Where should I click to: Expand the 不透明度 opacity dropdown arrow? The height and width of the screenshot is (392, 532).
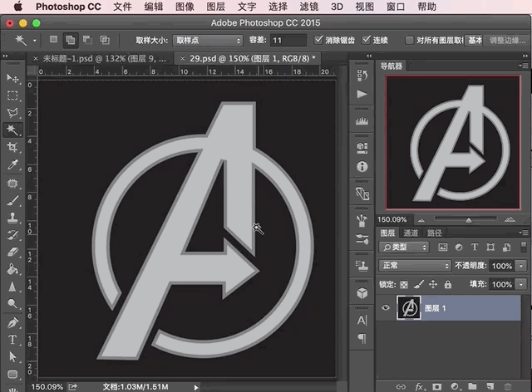[520, 266]
